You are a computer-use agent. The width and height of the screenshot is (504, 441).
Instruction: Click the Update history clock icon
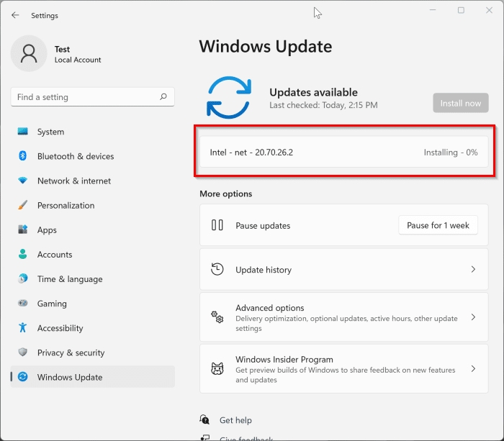tap(217, 269)
